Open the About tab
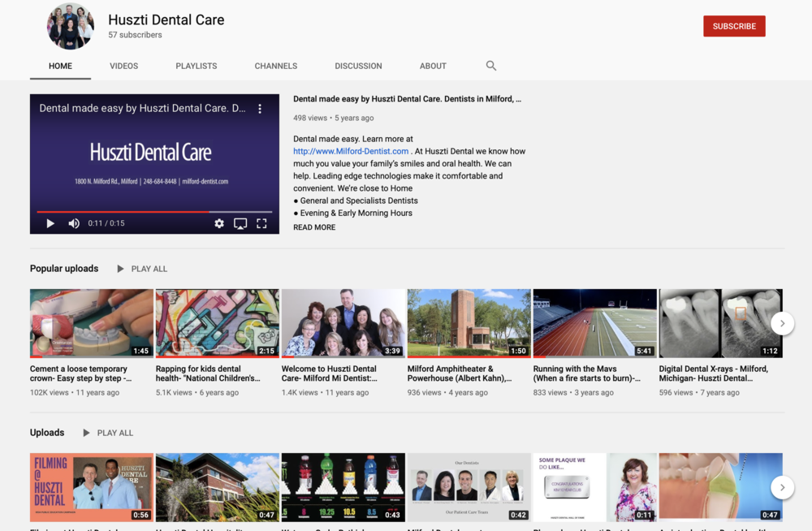The height and width of the screenshot is (531, 812). (x=433, y=66)
